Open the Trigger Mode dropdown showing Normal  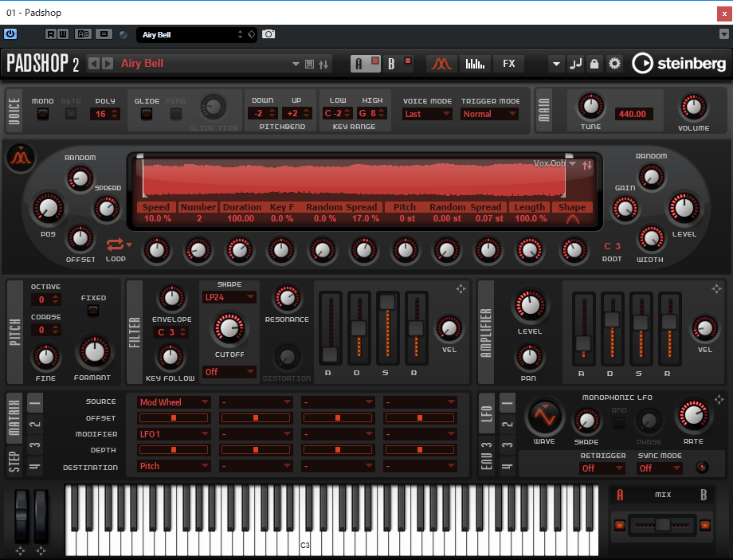(489, 114)
